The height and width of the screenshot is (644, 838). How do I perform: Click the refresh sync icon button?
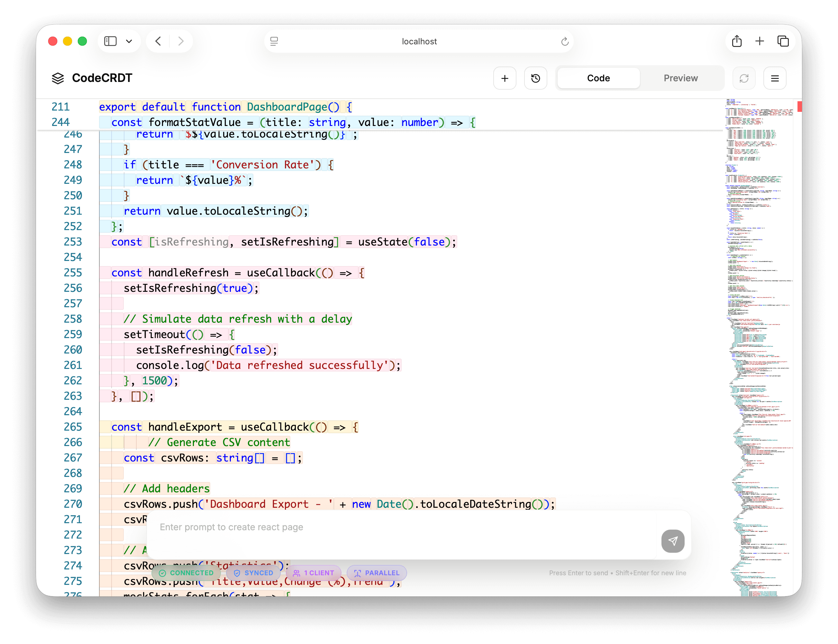click(x=744, y=78)
